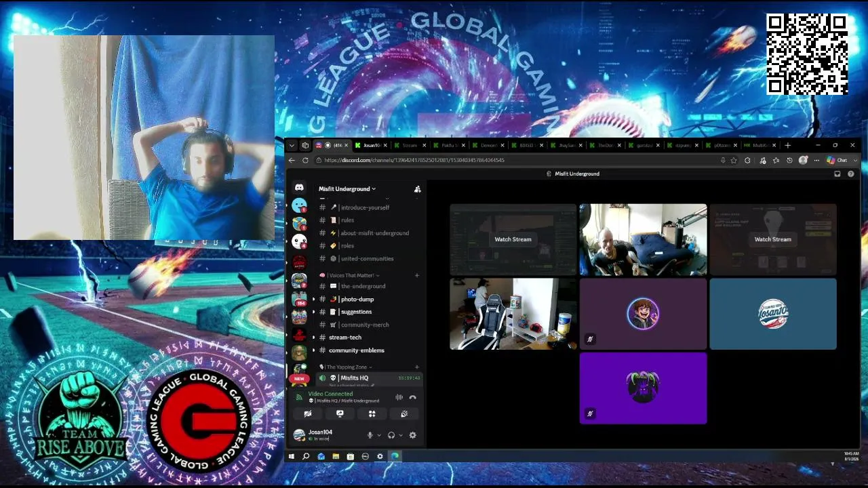Open the server icon with 154 badge
868x488 pixels.
pyautogui.click(x=299, y=298)
